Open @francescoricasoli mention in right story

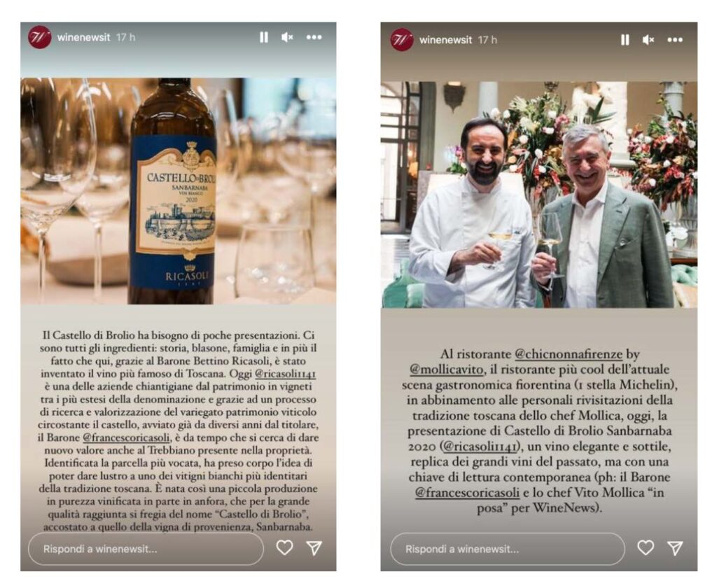pos(467,492)
